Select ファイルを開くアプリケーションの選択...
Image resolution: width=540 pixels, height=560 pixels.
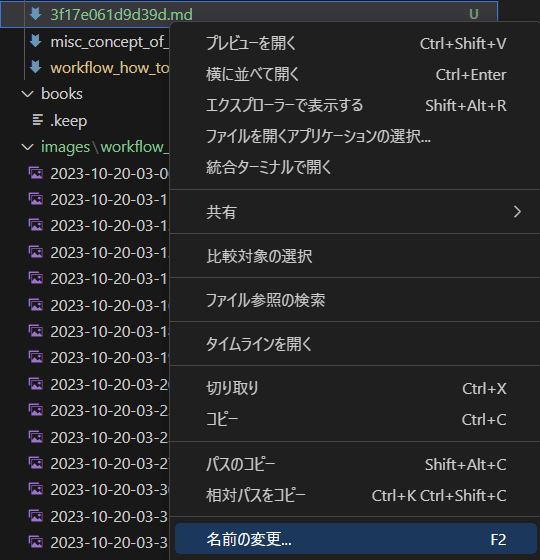[356, 136]
